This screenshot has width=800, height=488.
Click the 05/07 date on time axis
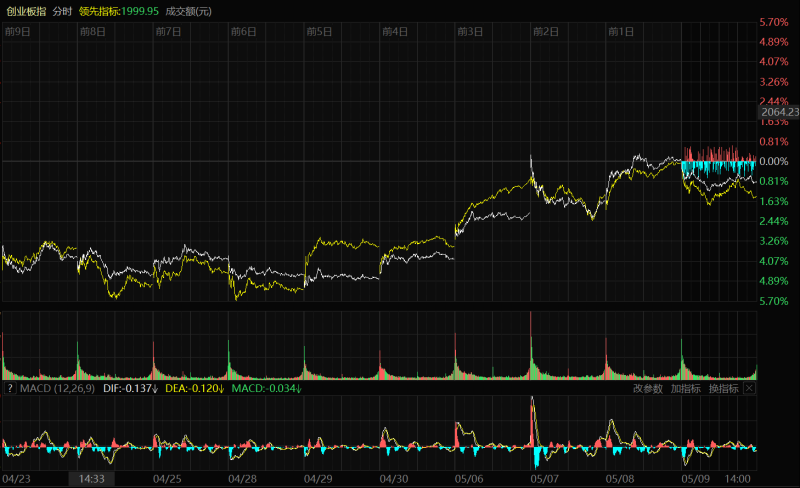click(x=545, y=479)
